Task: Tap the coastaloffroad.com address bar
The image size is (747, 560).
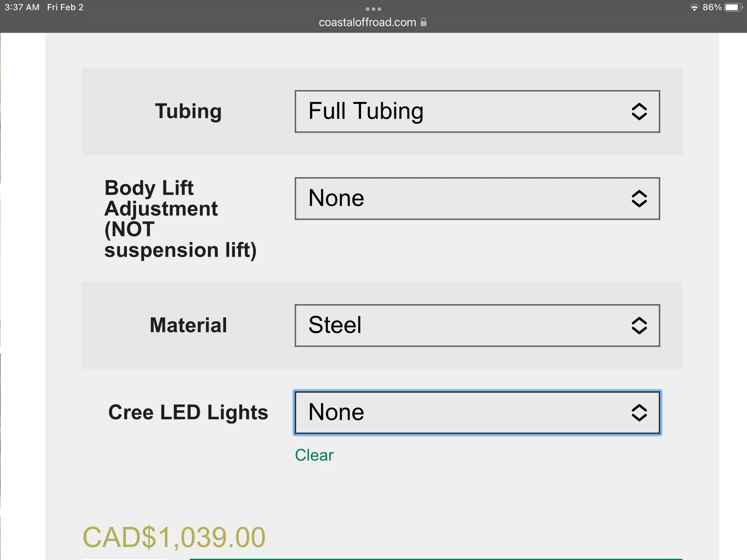Action: coord(373,22)
